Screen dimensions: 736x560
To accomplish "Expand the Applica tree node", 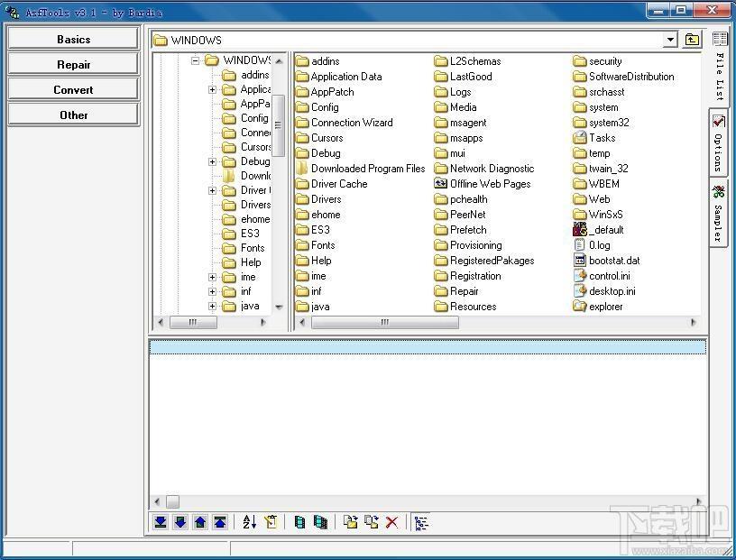I will (212, 89).
